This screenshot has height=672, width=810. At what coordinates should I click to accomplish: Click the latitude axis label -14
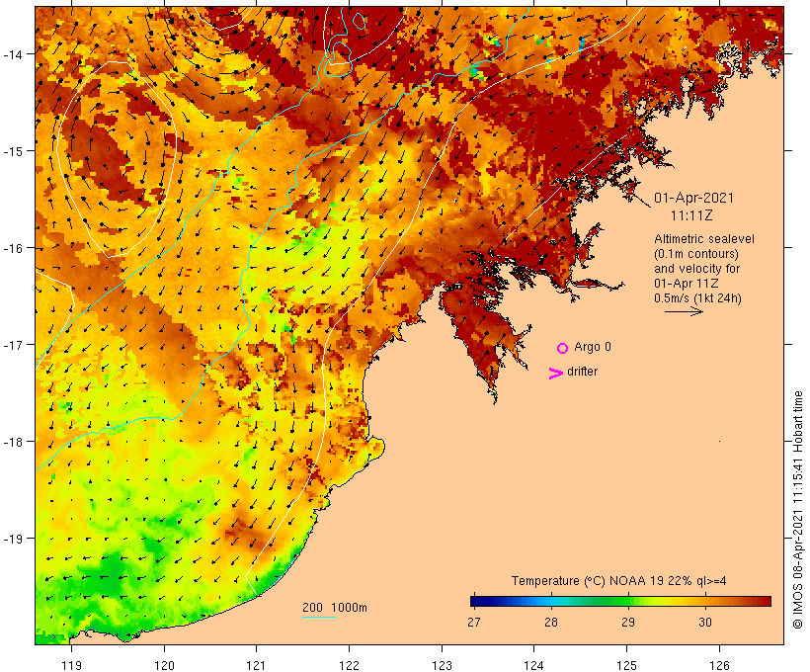(x=12, y=53)
